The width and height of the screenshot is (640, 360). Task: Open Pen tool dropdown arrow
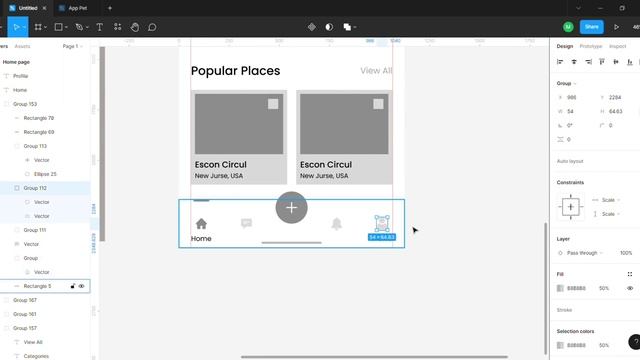tap(87, 27)
